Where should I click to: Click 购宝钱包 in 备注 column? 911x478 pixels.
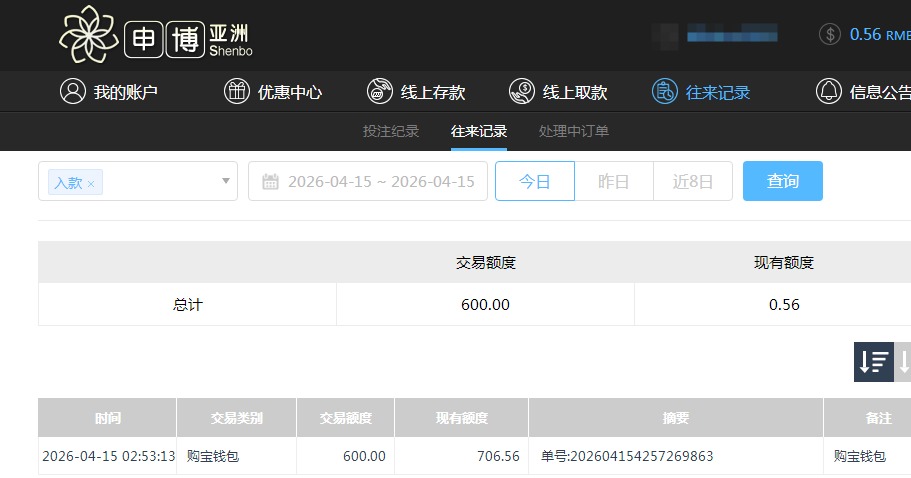pyautogui.click(x=860, y=456)
